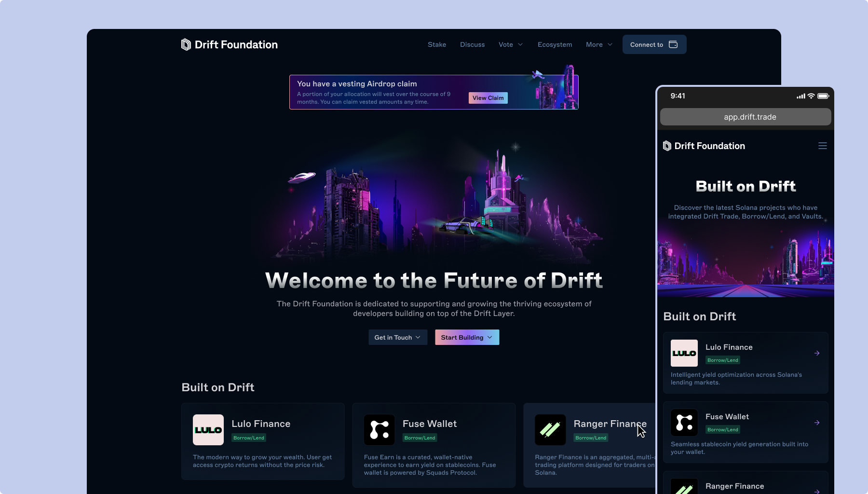Tap the Wi-Fi icon in mobile status bar

[811, 96]
